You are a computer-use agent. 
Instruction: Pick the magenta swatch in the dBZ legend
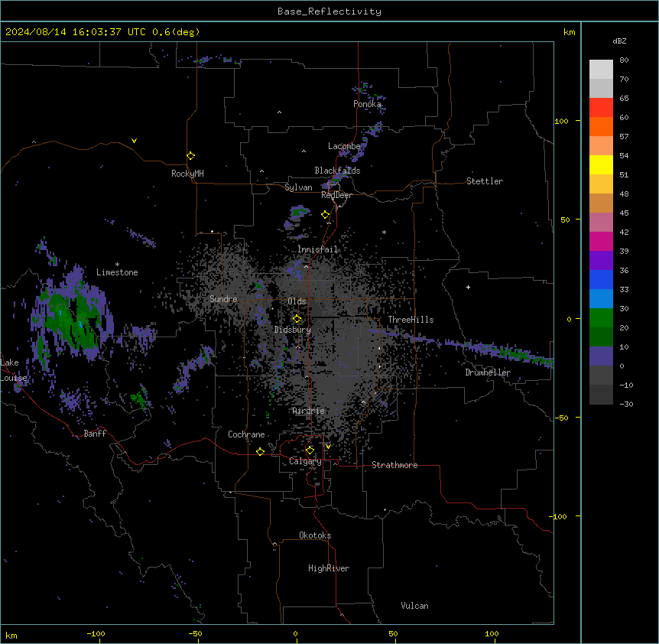tap(601, 241)
